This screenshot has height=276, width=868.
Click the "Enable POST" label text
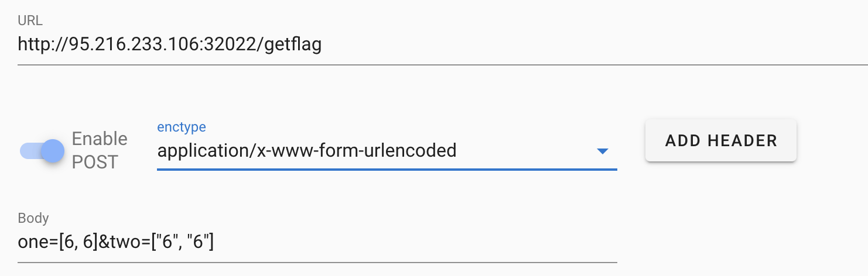(x=100, y=150)
